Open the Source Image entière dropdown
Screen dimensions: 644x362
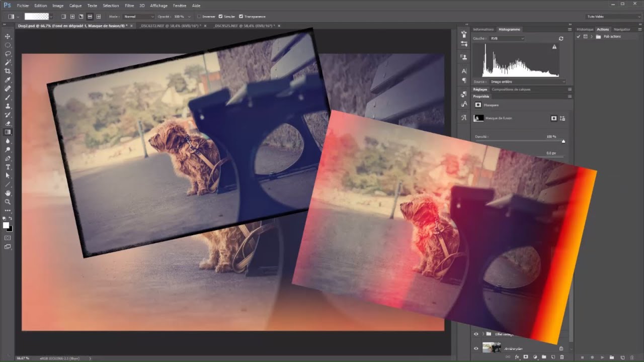pos(527,81)
